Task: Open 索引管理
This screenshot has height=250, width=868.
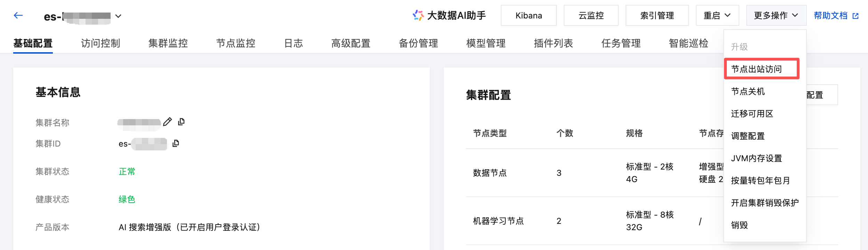Action: [657, 16]
